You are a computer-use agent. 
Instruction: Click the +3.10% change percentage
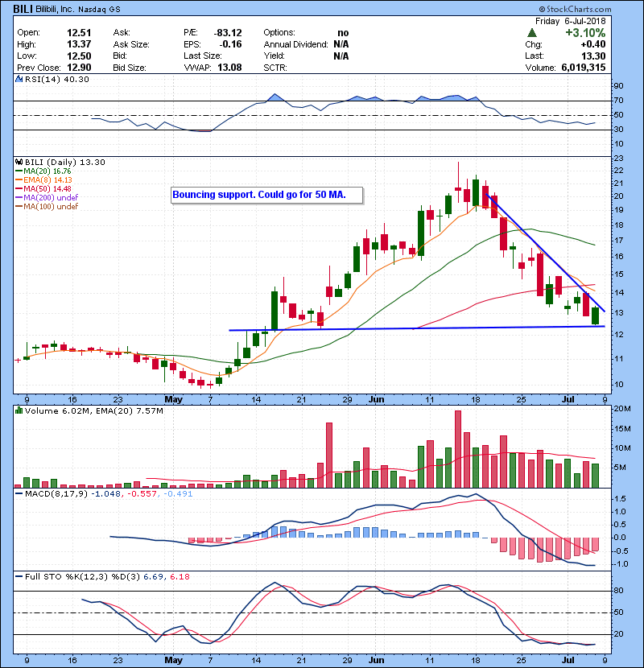pyautogui.click(x=585, y=33)
